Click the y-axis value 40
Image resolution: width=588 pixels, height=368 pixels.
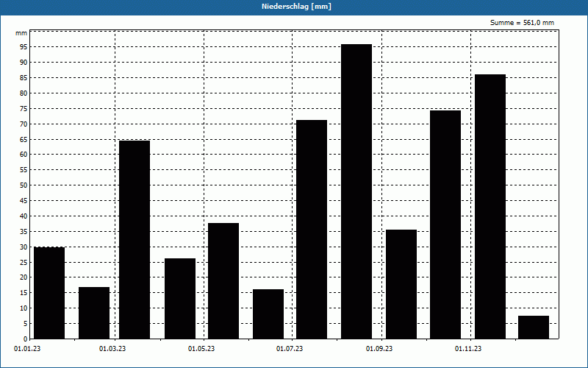(x=24, y=216)
